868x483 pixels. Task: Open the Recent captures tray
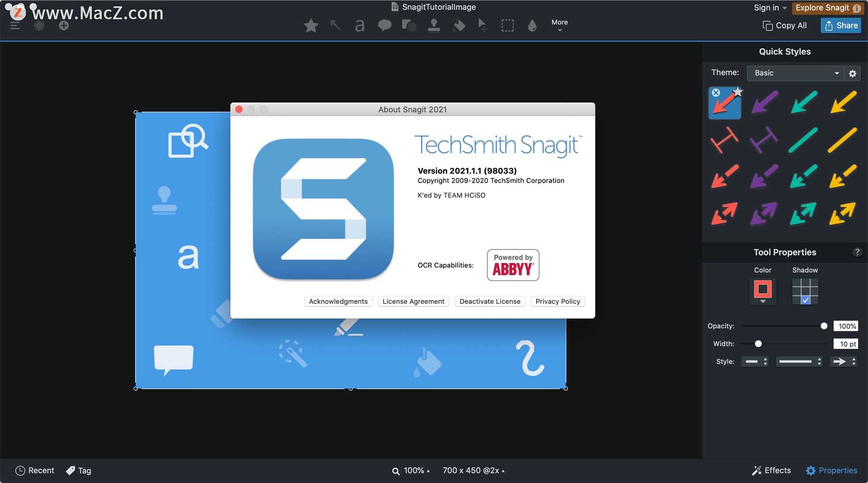click(x=35, y=471)
